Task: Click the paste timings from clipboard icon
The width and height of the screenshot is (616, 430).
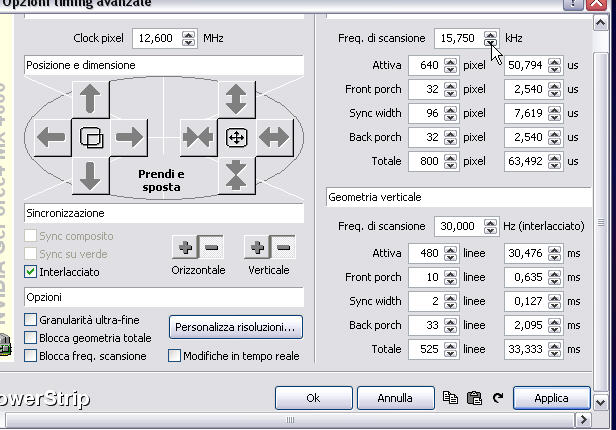Action: [x=474, y=398]
